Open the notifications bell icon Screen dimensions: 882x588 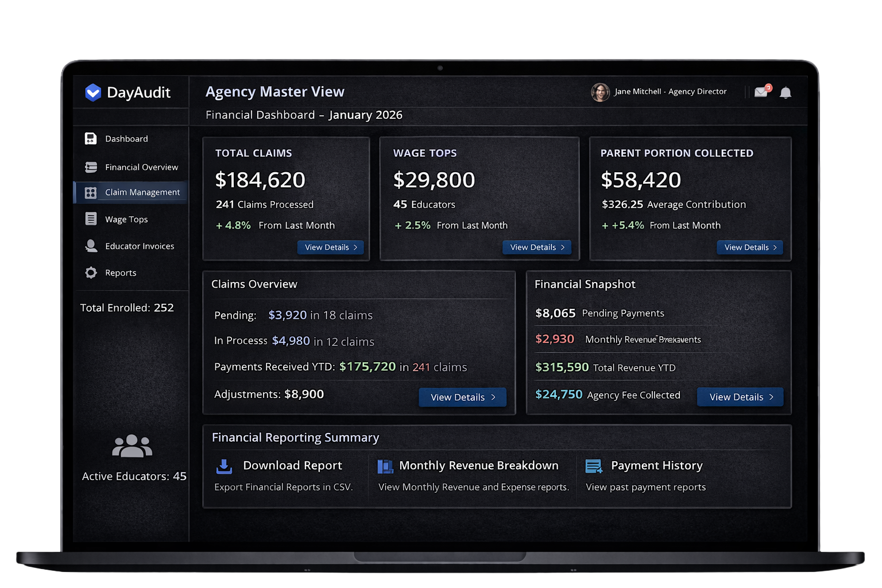point(786,92)
